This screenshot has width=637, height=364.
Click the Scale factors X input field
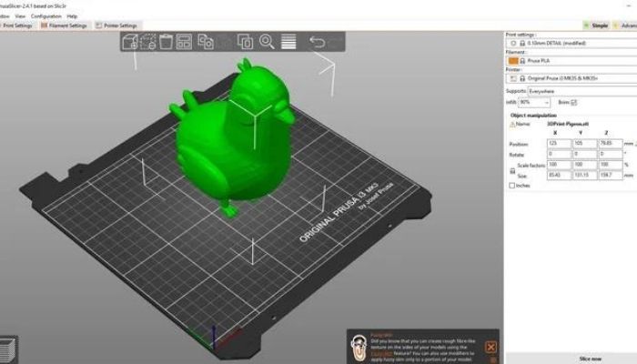coord(559,165)
